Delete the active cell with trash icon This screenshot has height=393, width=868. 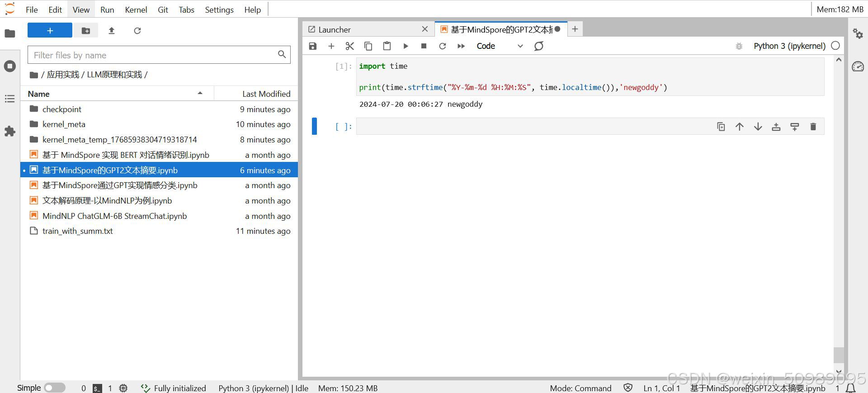pyautogui.click(x=813, y=127)
